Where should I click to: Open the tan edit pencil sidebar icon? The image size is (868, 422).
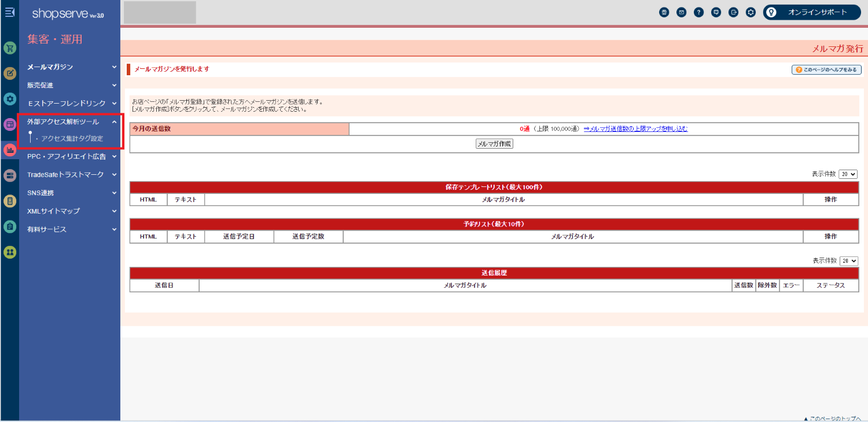10,74
